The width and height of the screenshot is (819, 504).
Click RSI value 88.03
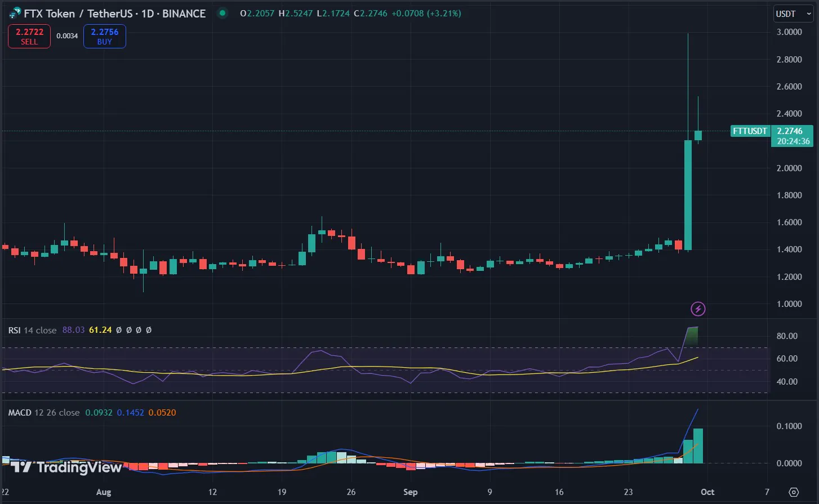(73, 330)
